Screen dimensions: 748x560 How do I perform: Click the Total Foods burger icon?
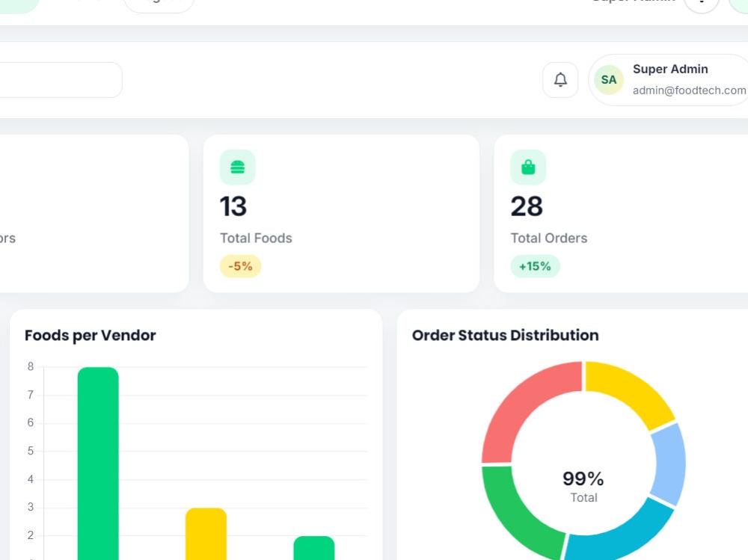[x=238, y=167]
